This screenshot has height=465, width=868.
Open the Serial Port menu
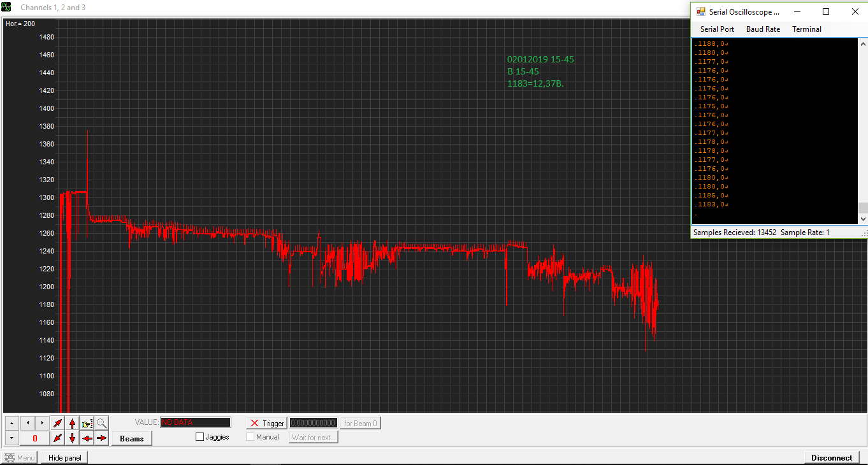(x=717, y=29)
